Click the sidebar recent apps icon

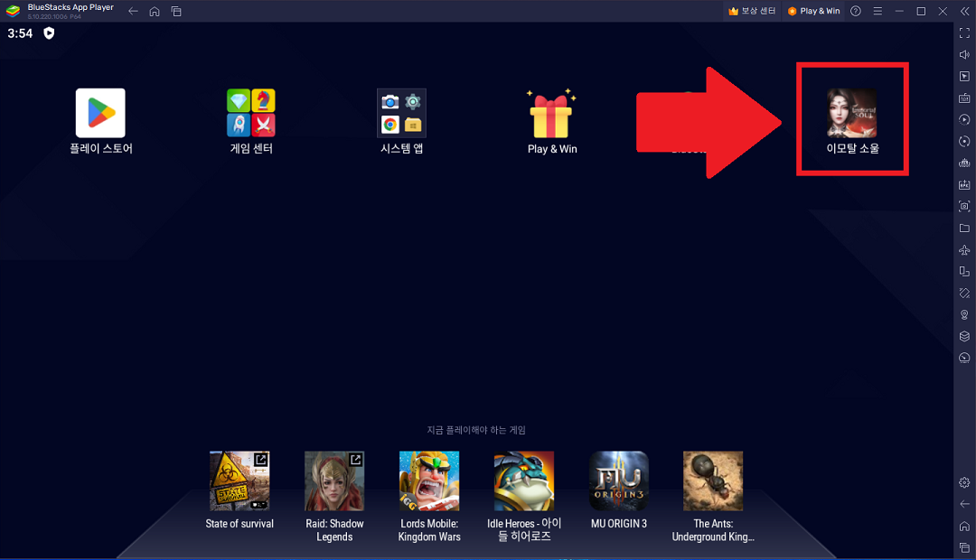[964, 548]
